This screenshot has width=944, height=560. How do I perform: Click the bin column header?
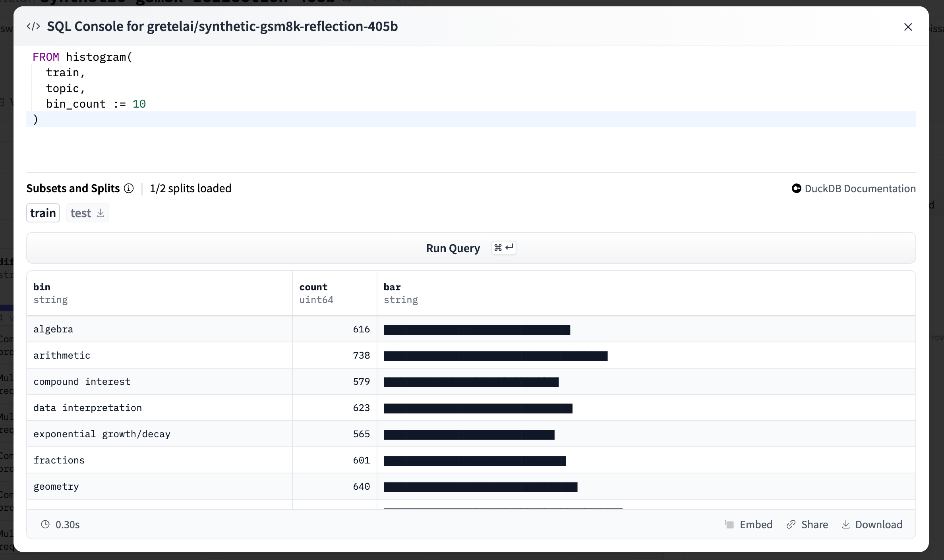click(x=42, y=287)
